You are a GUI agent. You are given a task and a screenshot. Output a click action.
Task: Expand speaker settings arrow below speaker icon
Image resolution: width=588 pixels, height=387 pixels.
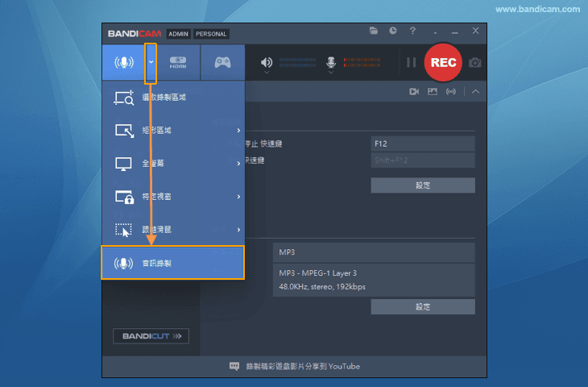(x=267, y=72)
